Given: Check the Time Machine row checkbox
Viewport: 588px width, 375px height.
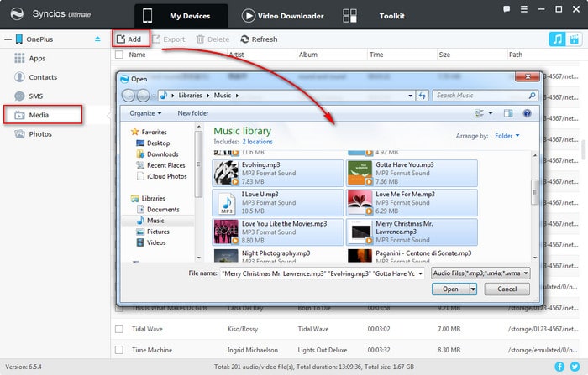Looking at the screenshot, I should [119, 350].
